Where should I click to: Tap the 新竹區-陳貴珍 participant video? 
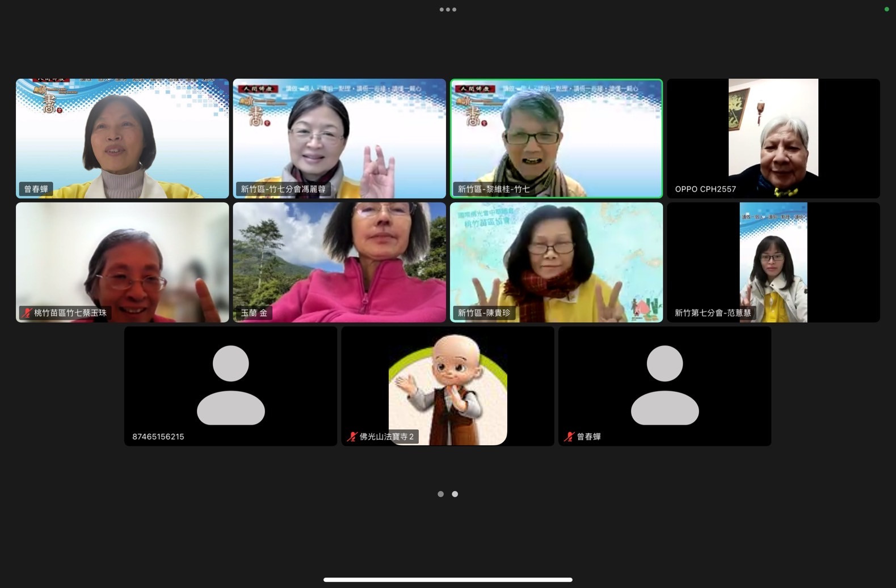(x=556, y=262)
